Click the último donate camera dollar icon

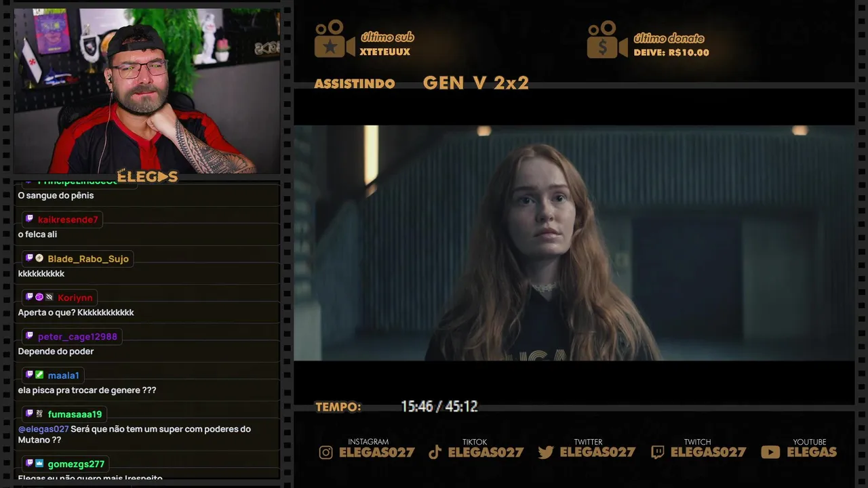pyautogui.click(x=607, y=39)
